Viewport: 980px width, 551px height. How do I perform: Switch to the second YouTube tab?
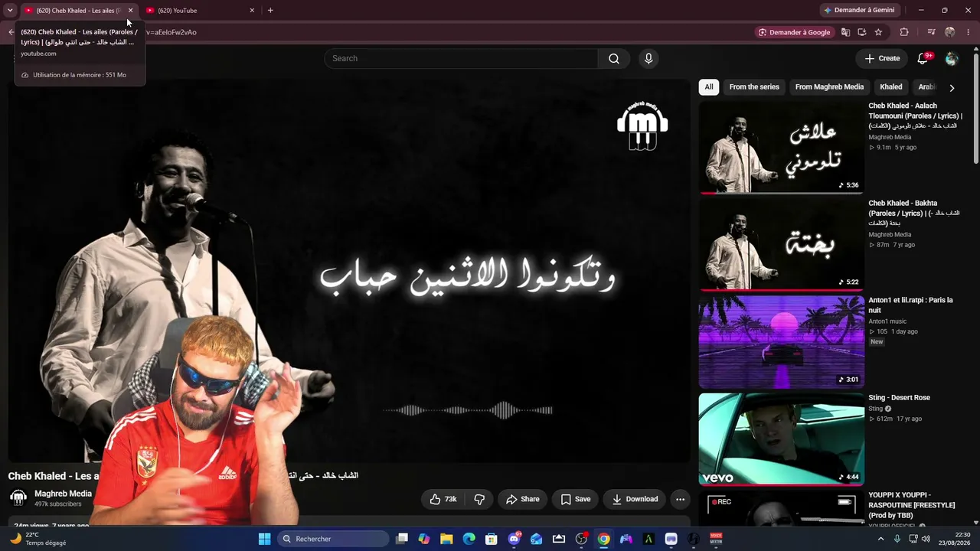[201, 10]
